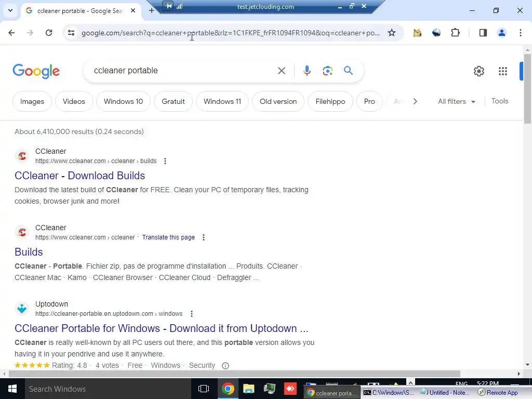Filter results by Windows 11

tap(222, 101)
